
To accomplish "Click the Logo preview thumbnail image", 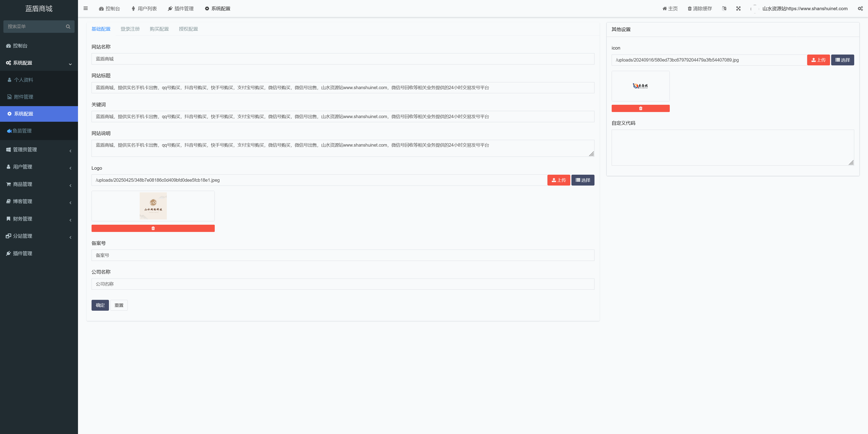I will tap(153, 206).
